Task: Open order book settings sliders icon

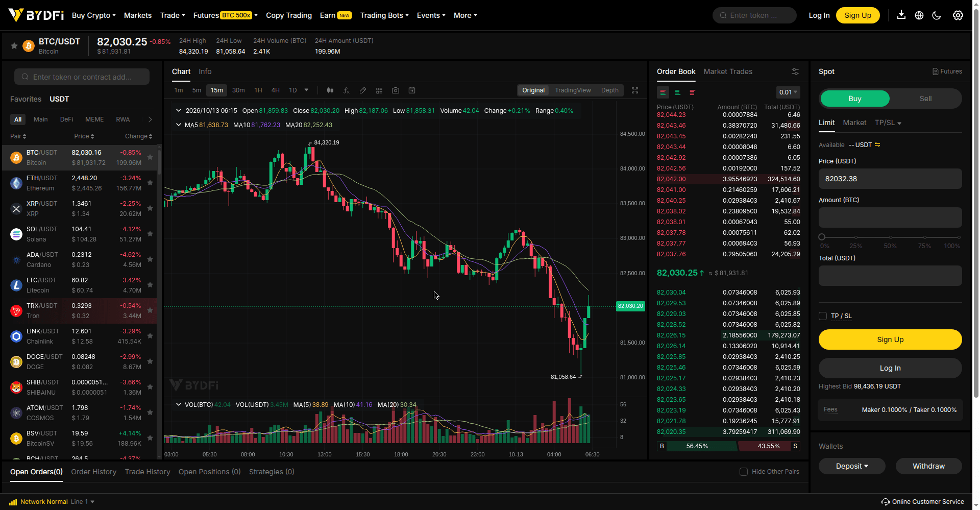Action: pyautogui.click(x=795, y=71)
